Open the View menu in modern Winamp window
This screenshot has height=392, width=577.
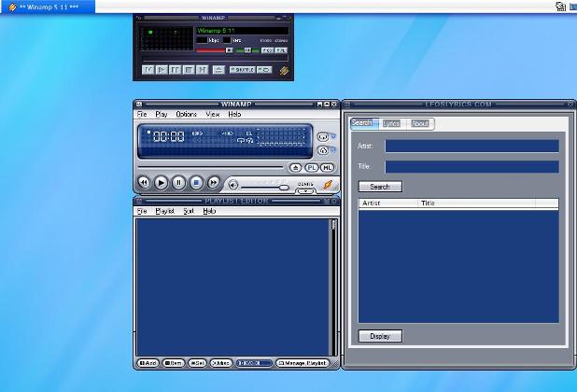click(213, 115)
